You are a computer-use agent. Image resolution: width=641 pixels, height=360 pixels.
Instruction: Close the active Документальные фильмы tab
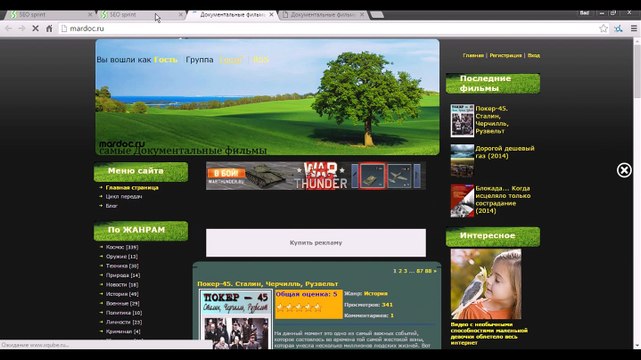tap(271, 15)
